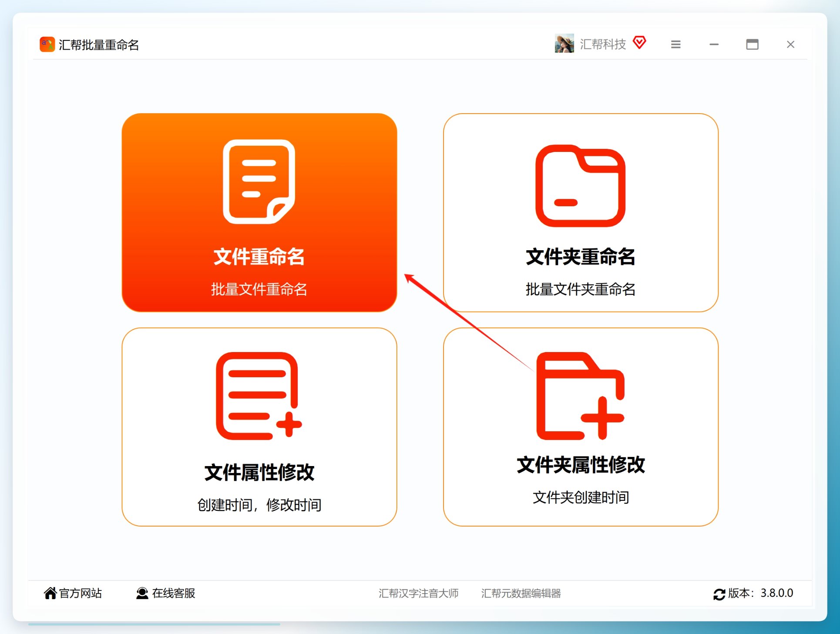Open the 汇帮元数据编辑器 link
The width and height of the screenshot is (840, 634).
click(521, 594)
